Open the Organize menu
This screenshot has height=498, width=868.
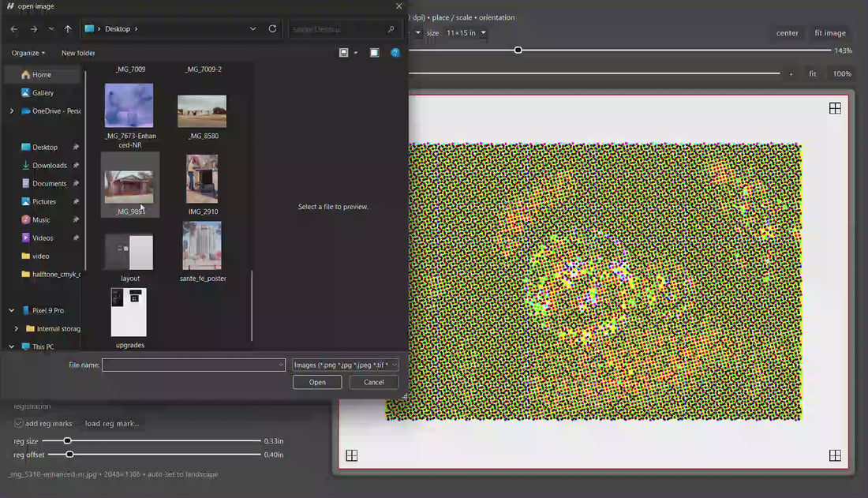[28, 53]
